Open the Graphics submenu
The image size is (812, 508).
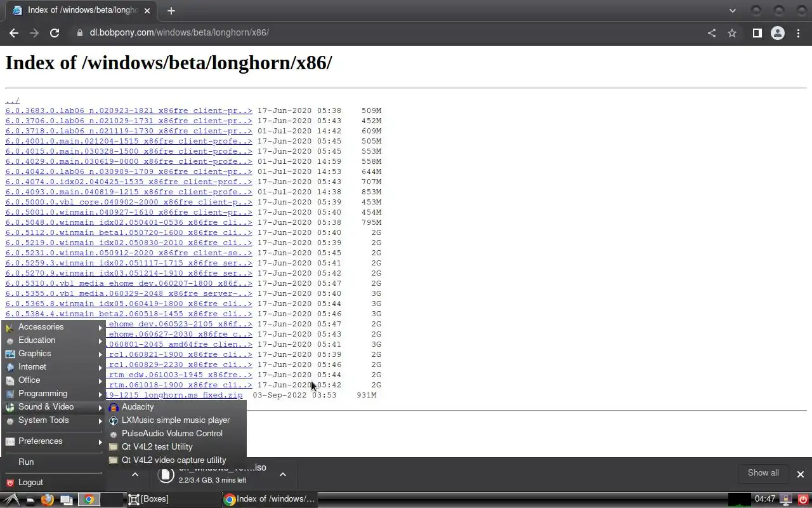(53, 354)
